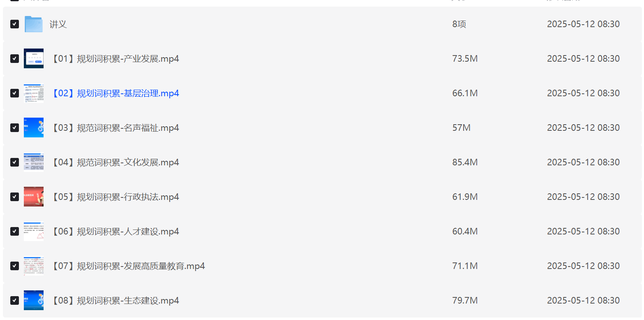Click thumbnail of 【07】发展高质量教育 video
Screen dimensions: 644x320
point(34,266)
